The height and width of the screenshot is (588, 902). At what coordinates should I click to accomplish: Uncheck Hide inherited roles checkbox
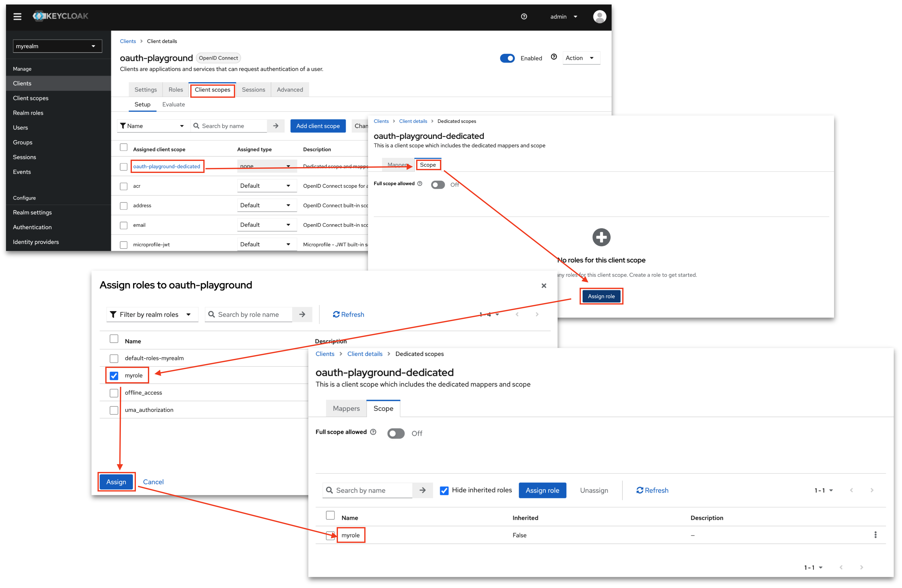coord(444,490)
